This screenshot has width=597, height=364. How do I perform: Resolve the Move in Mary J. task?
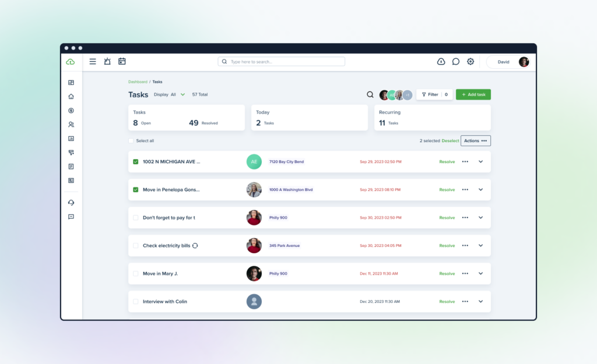click(x=447, y=274)
